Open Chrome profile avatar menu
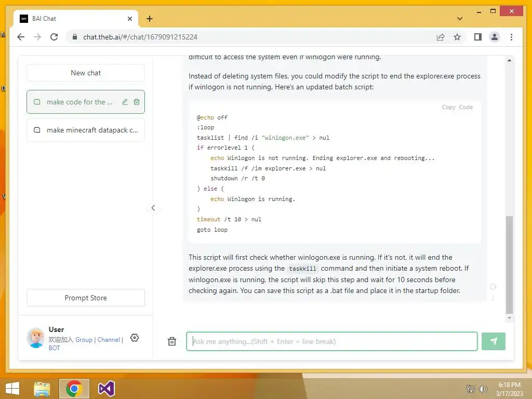Screen dimensions: 532x399 tap(495, 37)
